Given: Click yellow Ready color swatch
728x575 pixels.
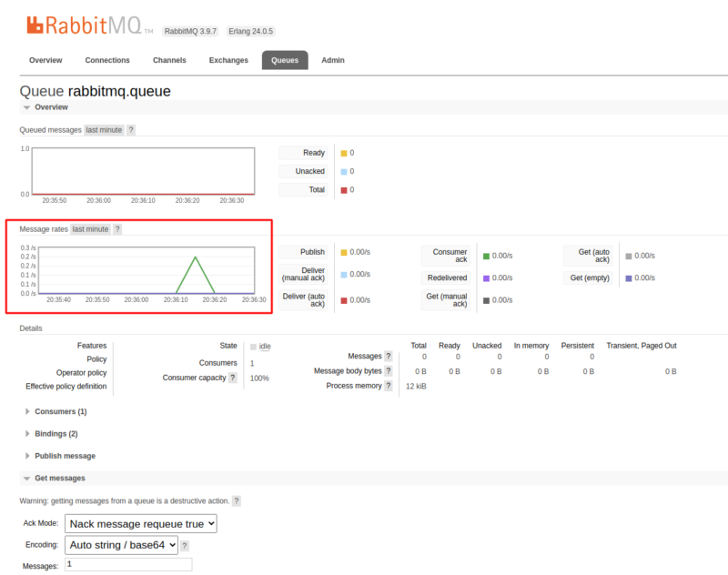Looking at the screenshot, I should [344, 153].
